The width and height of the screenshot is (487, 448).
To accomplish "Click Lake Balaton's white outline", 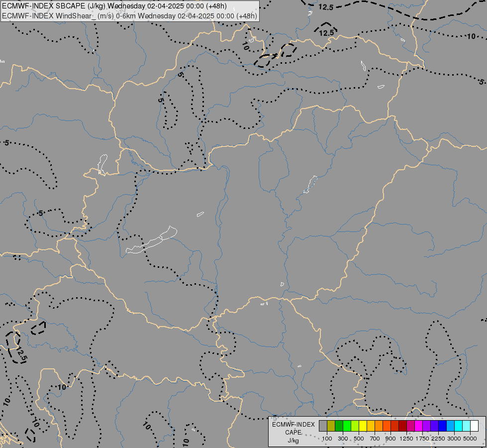I will (151, 240).
